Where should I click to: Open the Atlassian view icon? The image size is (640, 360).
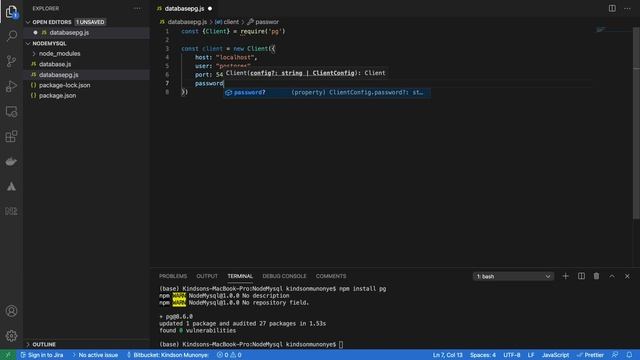(x=11, y=187)
